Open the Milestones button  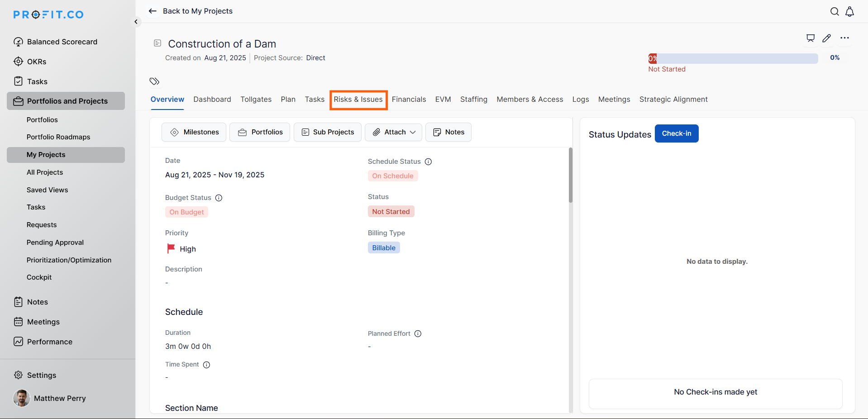[194, 132]
